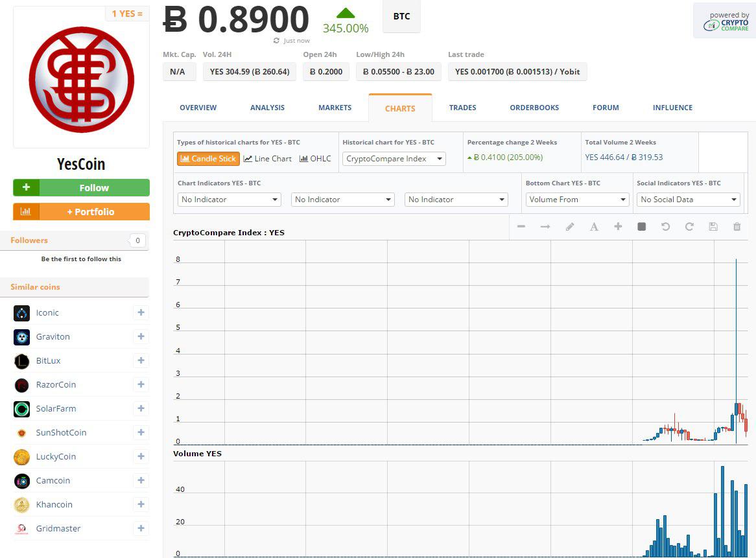The width and height of the screenshot is (756, 558).
Task: Open the Iconic similar coin link
Action: [47, 313]
